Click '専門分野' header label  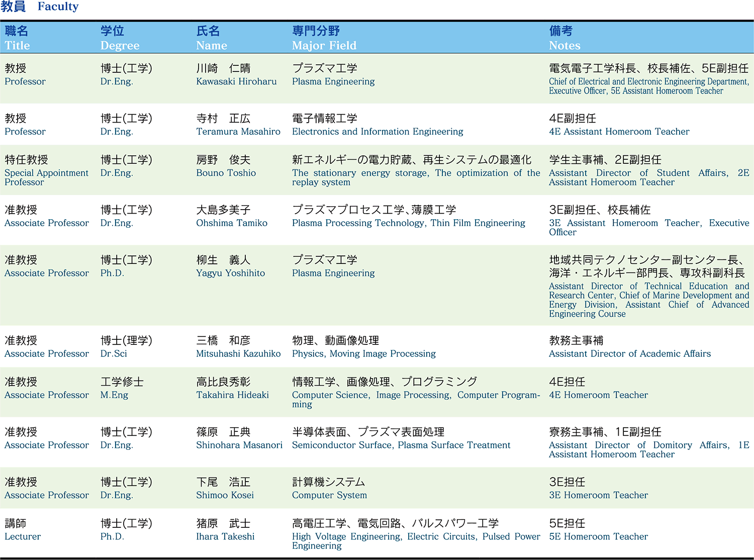click(316, 31)
